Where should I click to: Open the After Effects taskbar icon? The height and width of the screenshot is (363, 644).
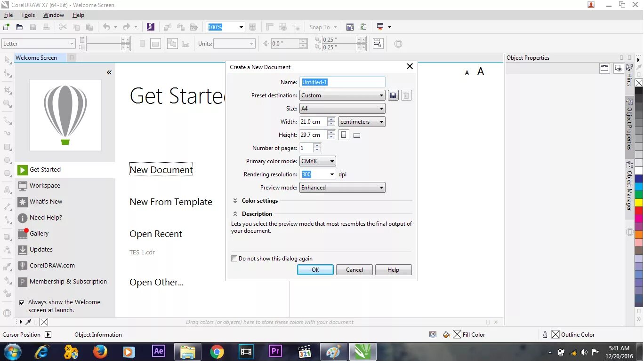coord(159,351)
